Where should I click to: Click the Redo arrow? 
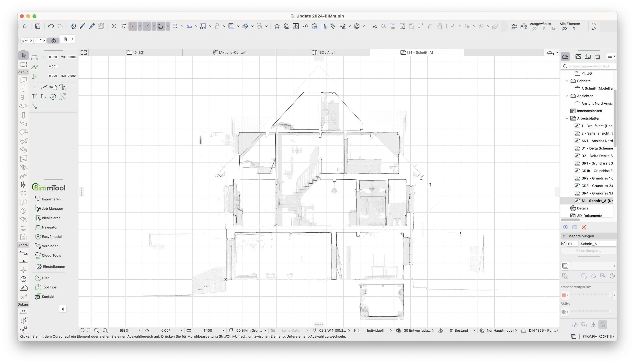[60, 26]
